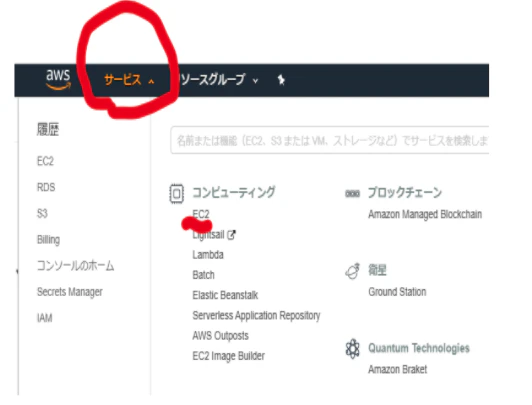Click the Lightsail external link icon
Image resolution: width=532 pixels, height=405 pixels.
click(231, 234)
